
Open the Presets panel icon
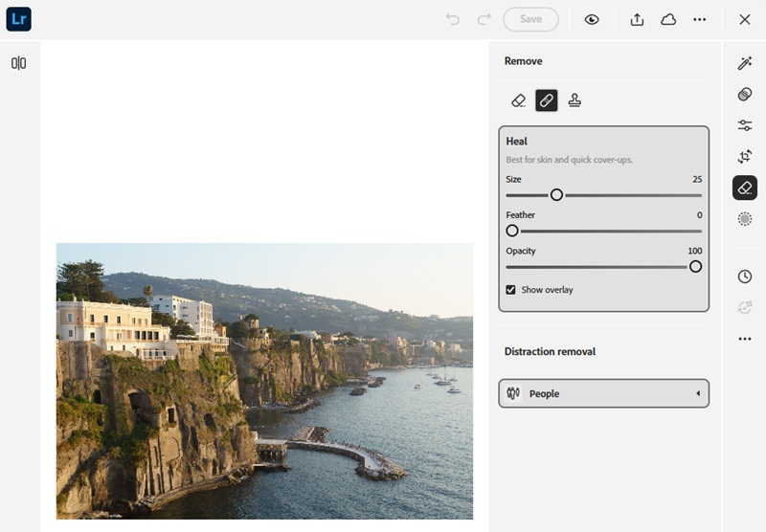(745, 94)
